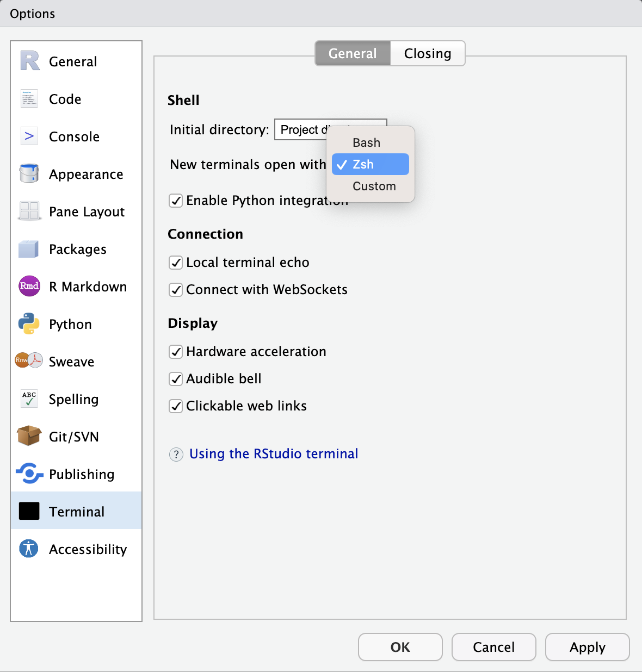The image size is (642, 672).
Task: Click the R Markdown Rmd icon
Action: pyautogui.click(x=28, y=286)
